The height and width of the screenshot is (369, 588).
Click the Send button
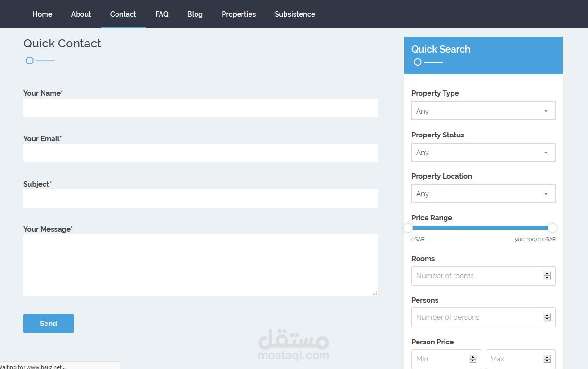point(48,323)
